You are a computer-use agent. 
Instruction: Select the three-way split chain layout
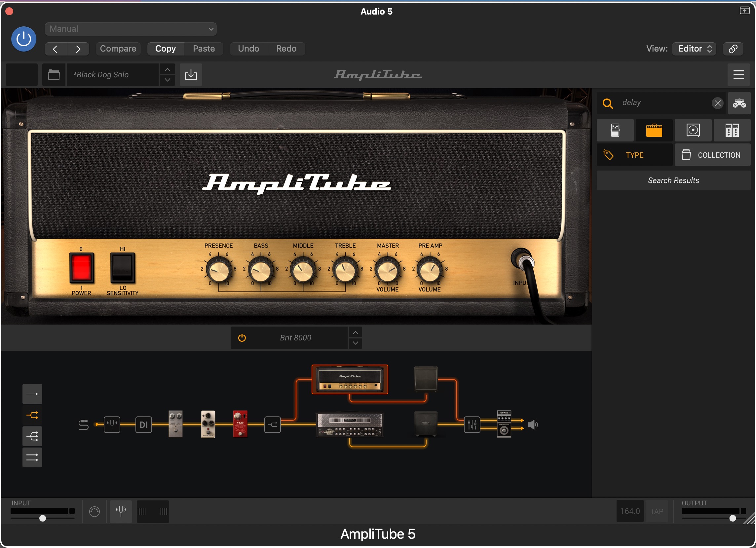32,437
